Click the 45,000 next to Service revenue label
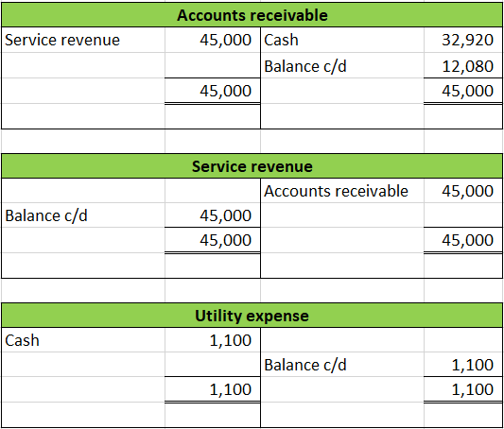 [x=225, y=40]
